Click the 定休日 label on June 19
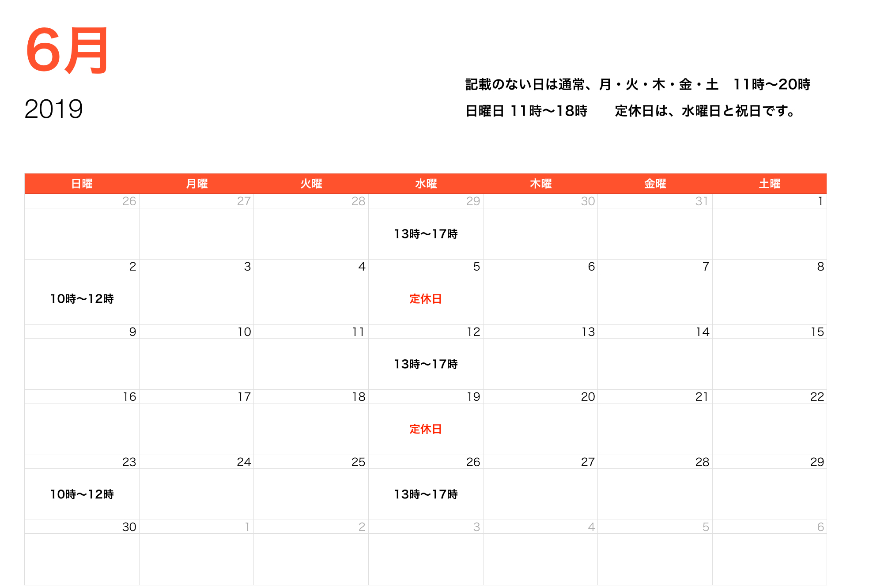Viewport: 869px width, 588px height. (x=425, y=429)
